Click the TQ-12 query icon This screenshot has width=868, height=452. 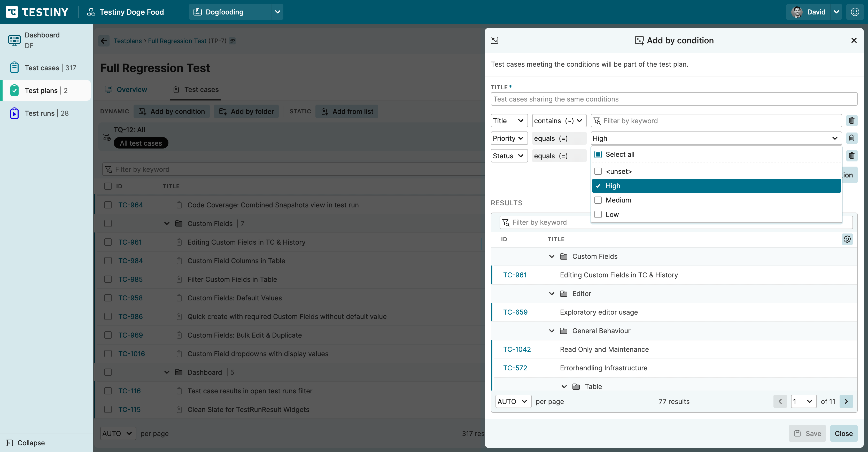[x=106, y=137]
